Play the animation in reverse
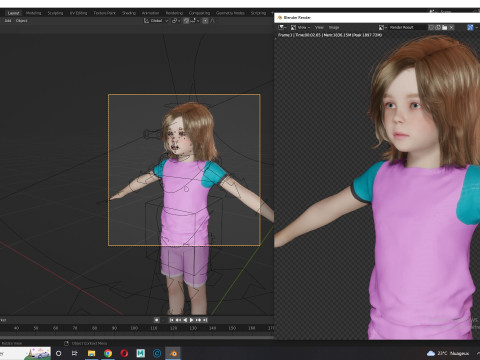 (185, 320)
